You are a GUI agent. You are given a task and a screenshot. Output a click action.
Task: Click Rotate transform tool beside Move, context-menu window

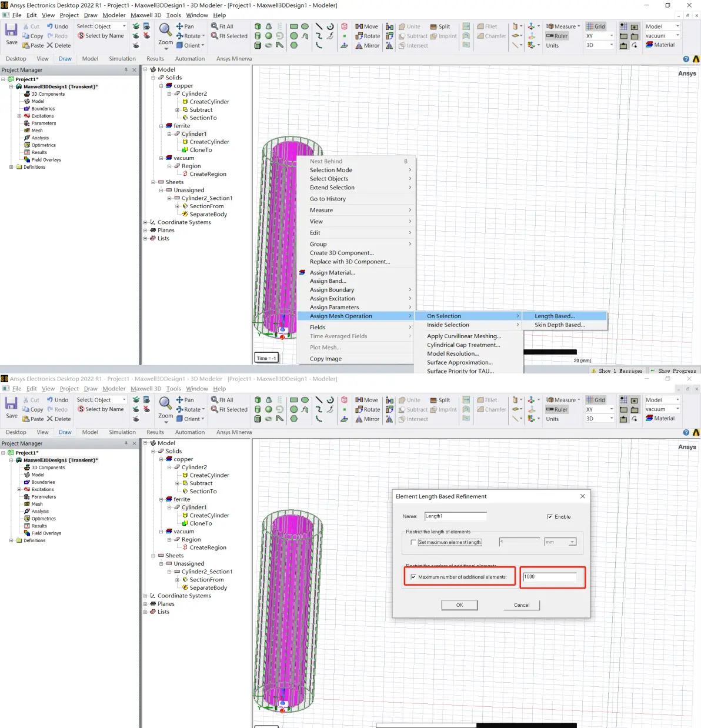[368, 36]
